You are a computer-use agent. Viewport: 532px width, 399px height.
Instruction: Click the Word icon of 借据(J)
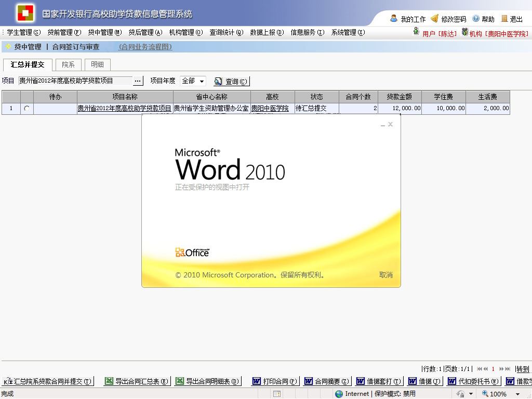[412, 381]
